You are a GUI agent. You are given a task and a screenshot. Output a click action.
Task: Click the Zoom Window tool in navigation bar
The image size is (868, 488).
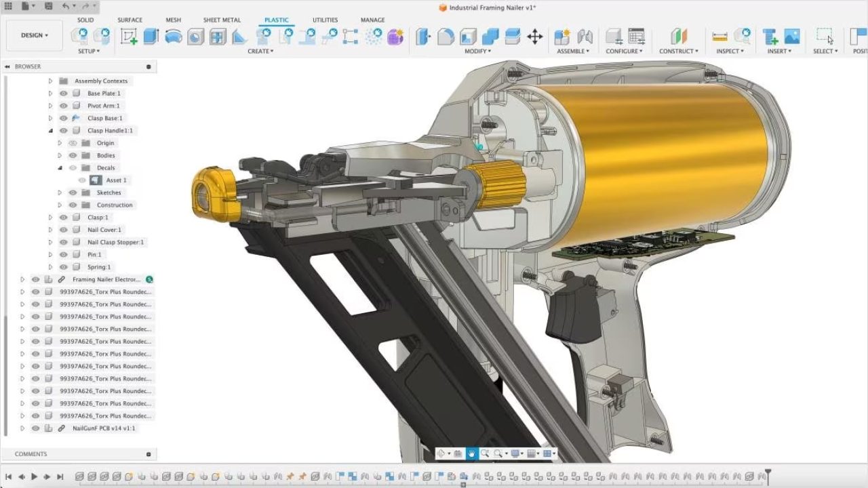pyautogui.click(x=486, y=453)
